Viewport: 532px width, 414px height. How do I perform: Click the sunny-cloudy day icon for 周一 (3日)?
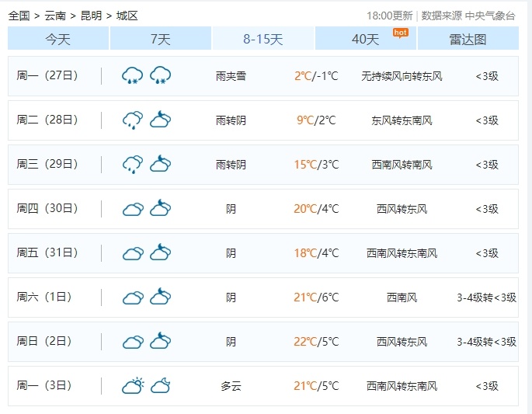pos(133,385)
